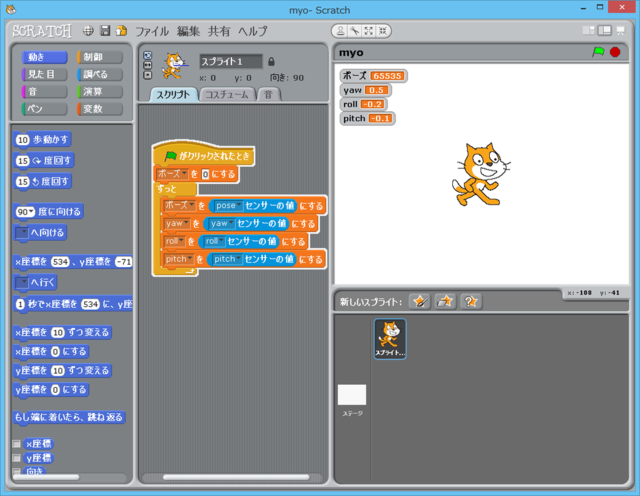The width and height of the screenshot is (640, 496).
Task: Click the がクリックされたとき hat block
Action: click(204, 155)
